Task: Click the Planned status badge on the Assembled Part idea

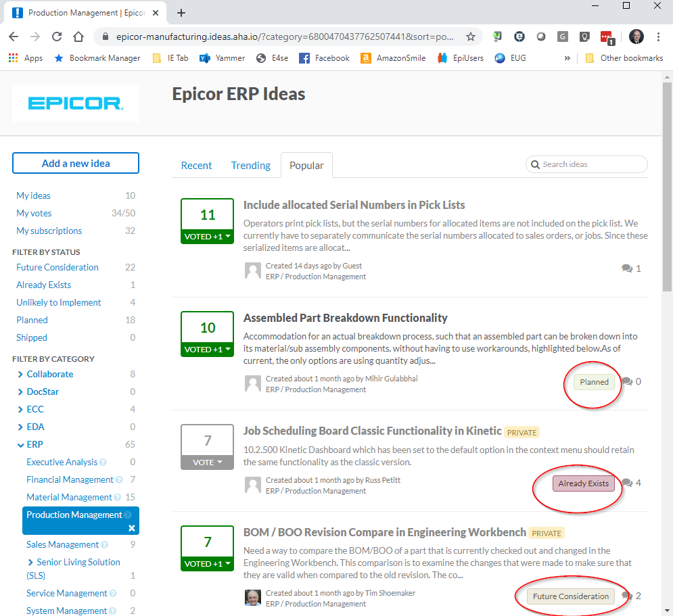Action: 594,382
